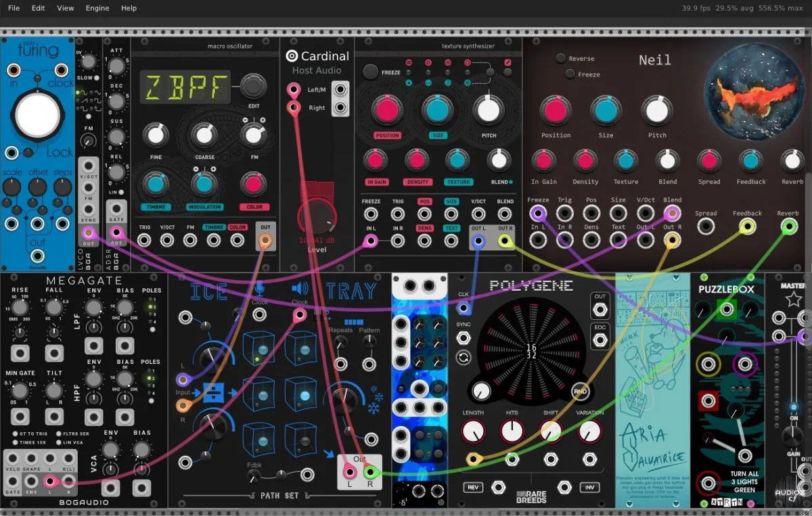Click the REV button on Polygene

point(473,487)
